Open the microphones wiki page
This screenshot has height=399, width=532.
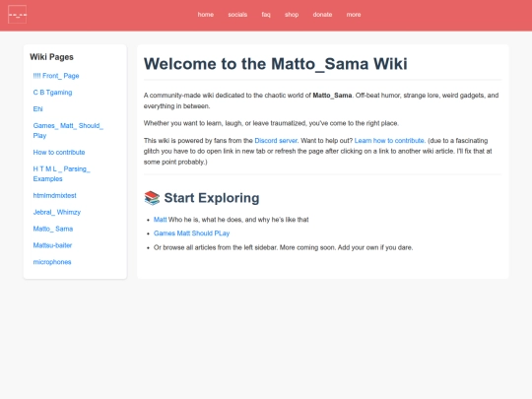coord(52,262)
